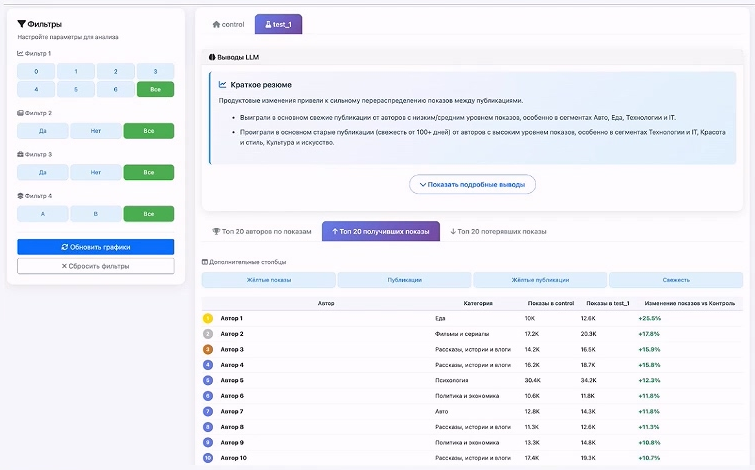Viewport: 755px width, 470px height.
Task: Click rank 9 badge for Автор 9
Action: click(x=208, y=442)
